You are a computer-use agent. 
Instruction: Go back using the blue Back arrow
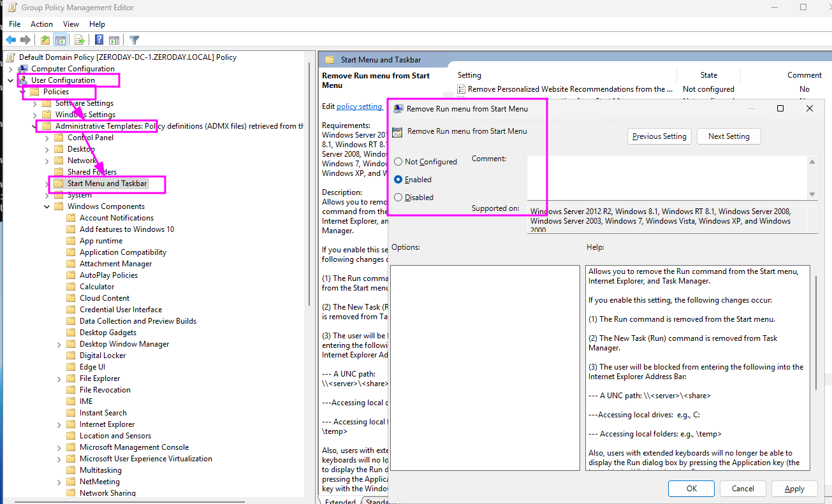coord(11,40)
